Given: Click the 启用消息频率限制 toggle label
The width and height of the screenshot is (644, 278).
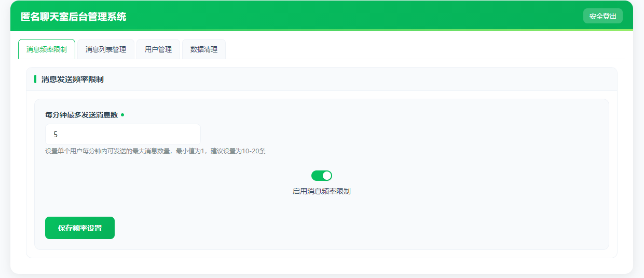Looking at the screenshot, I should [x=321, y=191].
